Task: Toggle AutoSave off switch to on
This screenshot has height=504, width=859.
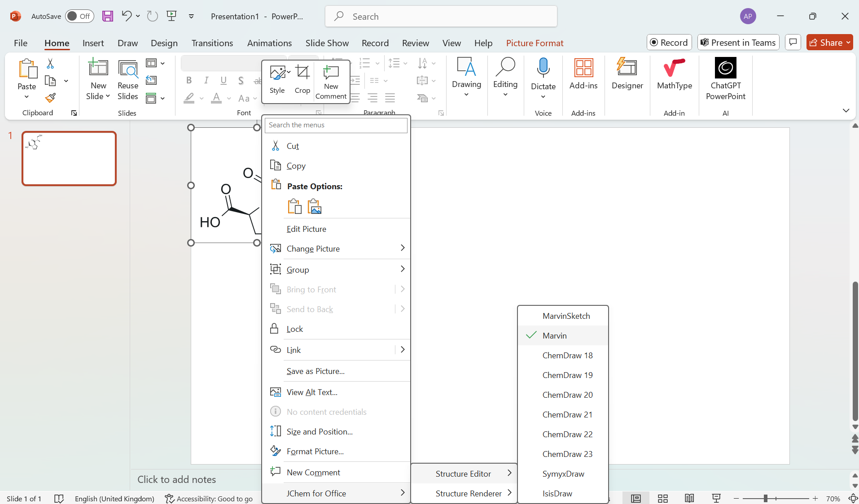Action: [x=79, y=16]
